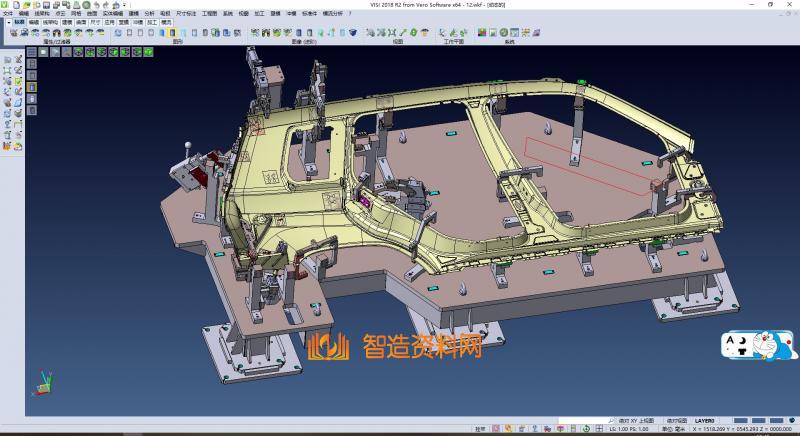Image resolution: width=800 pixels, height=436 pixels.
Task: Click first icon in 属性/过滤器 group
Action: pos(14,33)
